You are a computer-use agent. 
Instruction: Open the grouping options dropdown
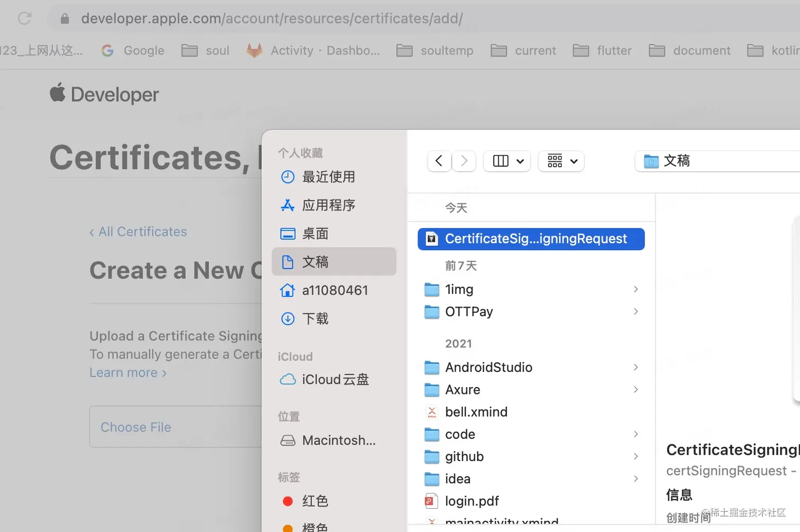(x=561, y=161)
